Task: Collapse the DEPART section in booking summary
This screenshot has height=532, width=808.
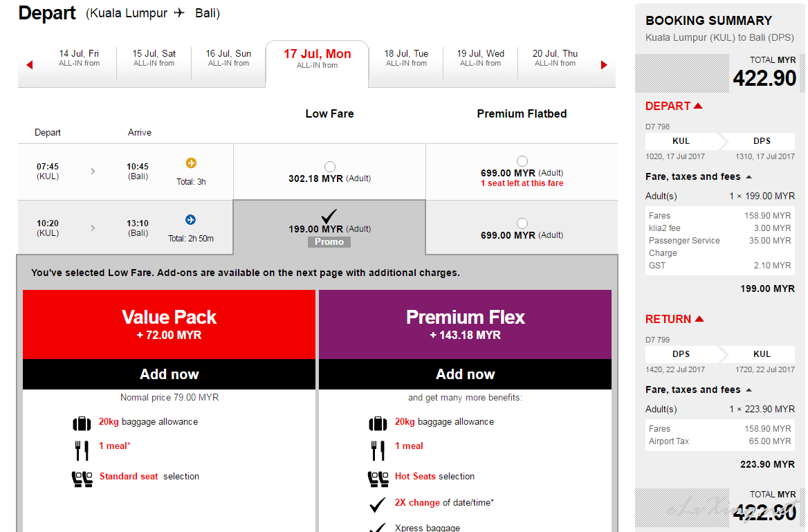Action: pos(674,106)
